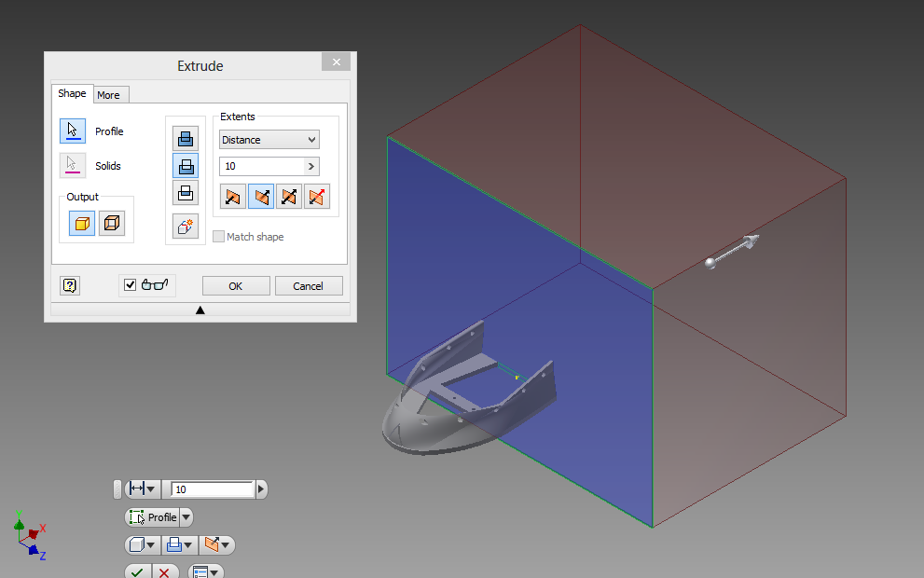Image resolution: width=924 pixels, height=578 pixels.
Task: Select the New Solid operation button
Action: click(x=186, y=227)
